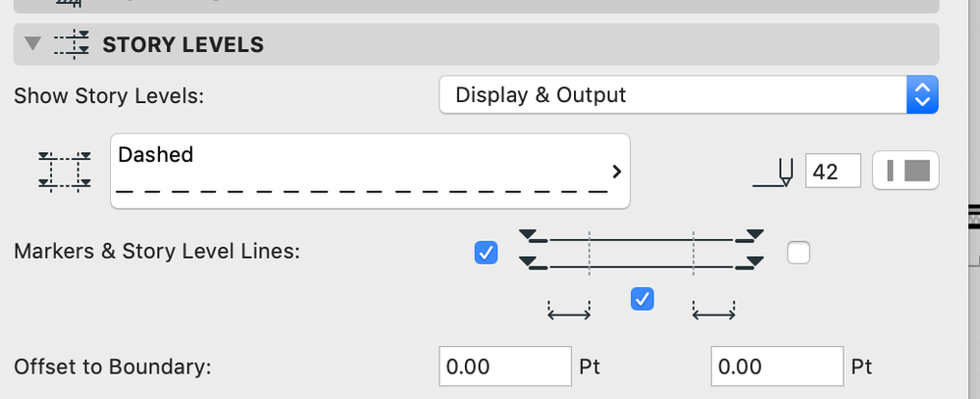
Task: Click the left offset arrow icon
Action: [x=569, y=311]
